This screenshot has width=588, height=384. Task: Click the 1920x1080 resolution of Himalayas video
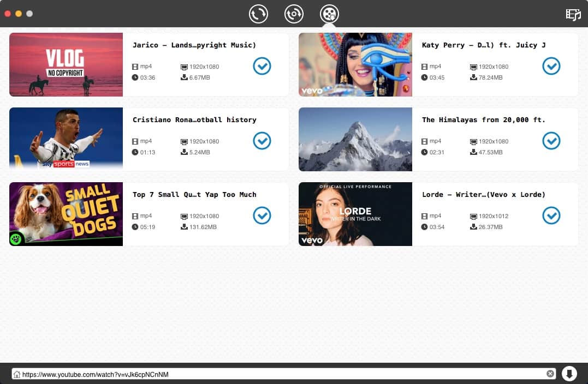(494, 141)
